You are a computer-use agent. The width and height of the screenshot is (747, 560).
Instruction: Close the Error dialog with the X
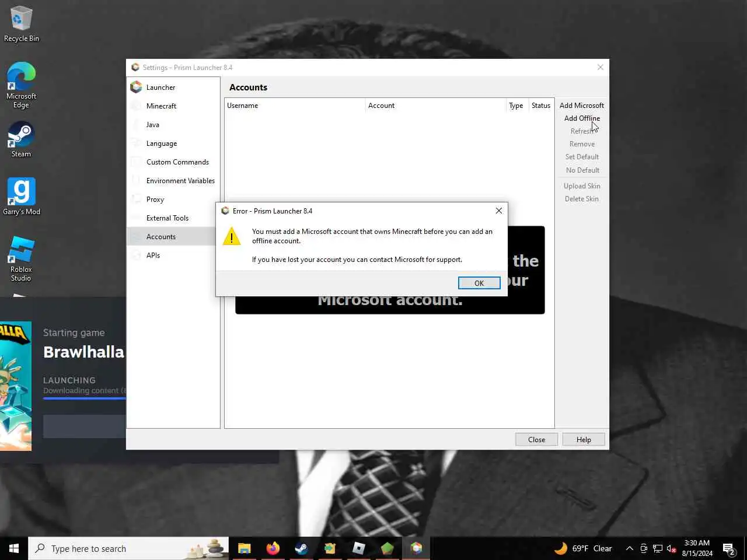point(498,211)
